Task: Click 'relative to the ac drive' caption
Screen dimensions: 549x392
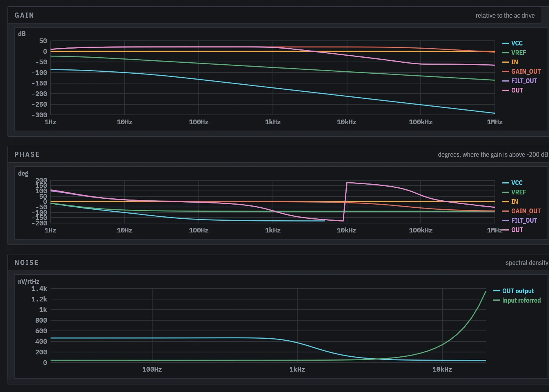Action: pos(505,15)
